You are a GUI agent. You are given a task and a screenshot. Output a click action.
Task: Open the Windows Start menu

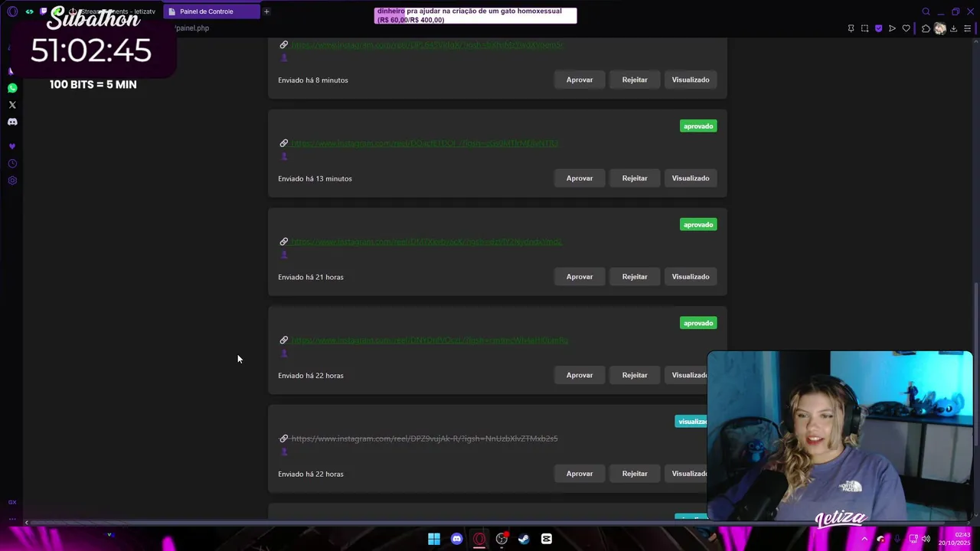[x=434, y=539]
